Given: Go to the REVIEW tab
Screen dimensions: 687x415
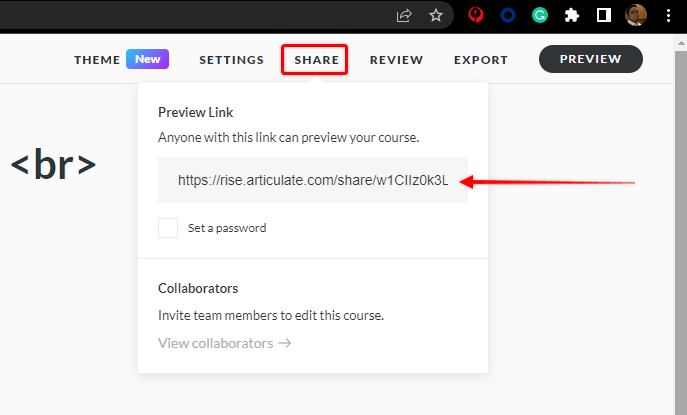Looking at the screenshot, I should (x=396, y=60).
